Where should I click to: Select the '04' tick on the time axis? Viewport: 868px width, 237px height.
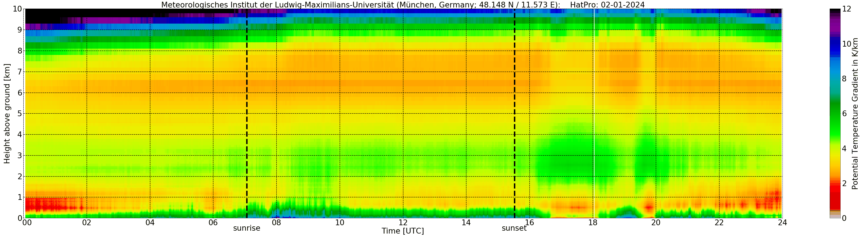coord(150,223)
